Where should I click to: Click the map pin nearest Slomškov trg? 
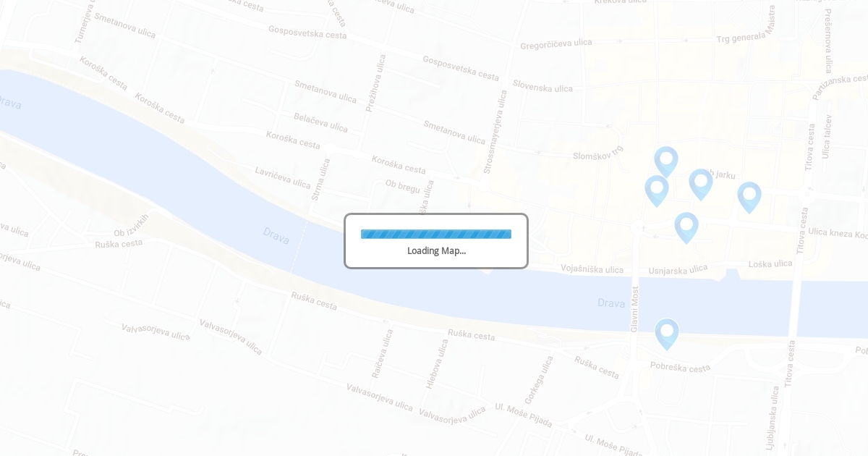(x=666, y=161)
